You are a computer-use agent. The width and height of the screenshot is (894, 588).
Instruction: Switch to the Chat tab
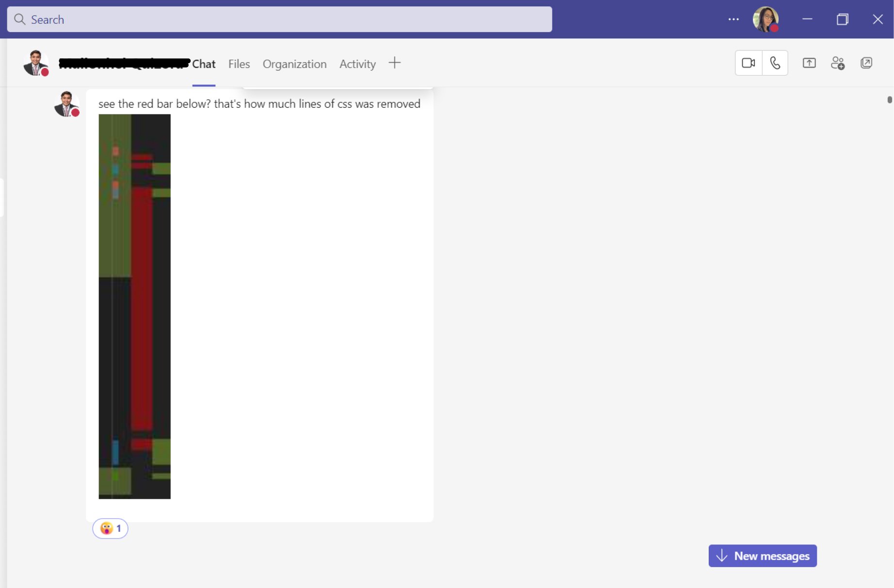pyautogui.click(x=204, y=64)
